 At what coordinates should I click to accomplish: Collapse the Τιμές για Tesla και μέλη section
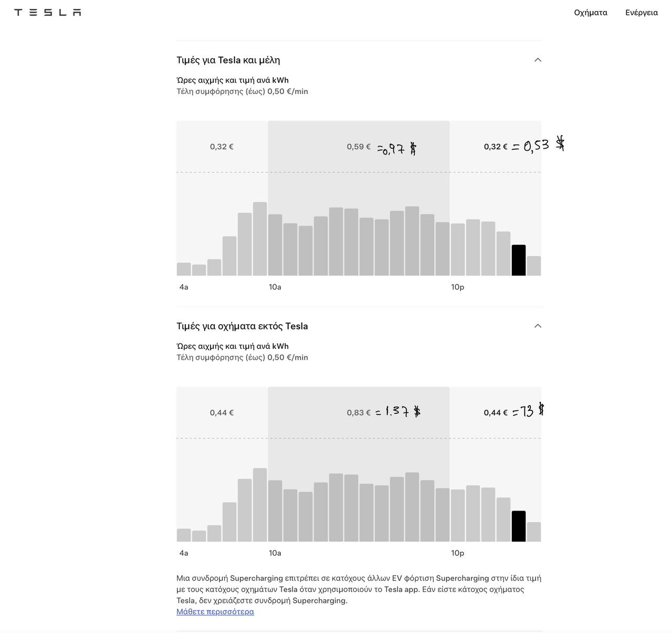coord(538,60)
